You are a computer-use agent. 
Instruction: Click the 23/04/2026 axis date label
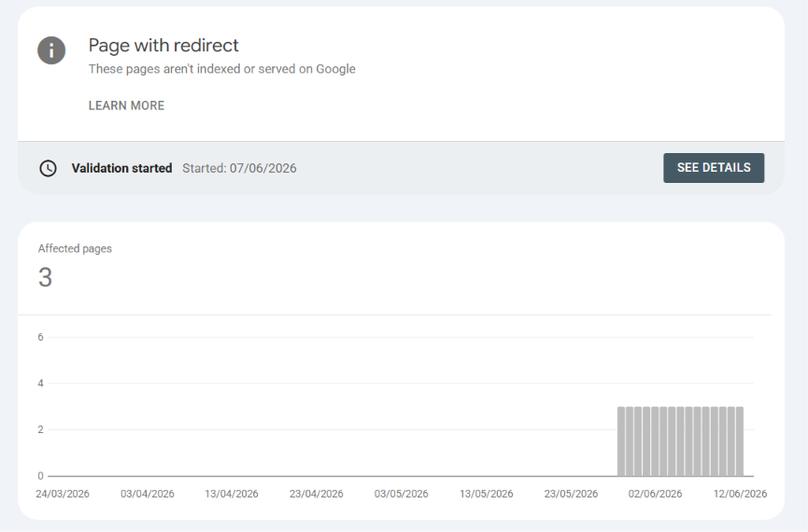[317, 494]
